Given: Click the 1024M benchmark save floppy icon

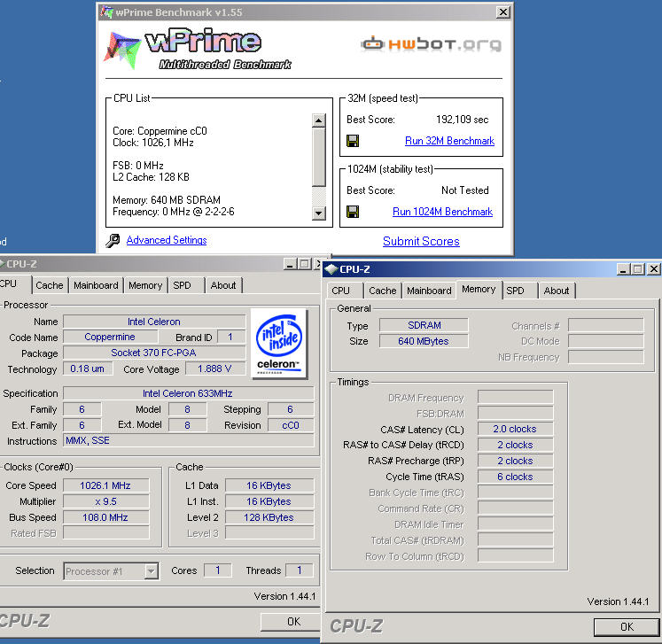Looking at the screenshot, I should [353, 212].
